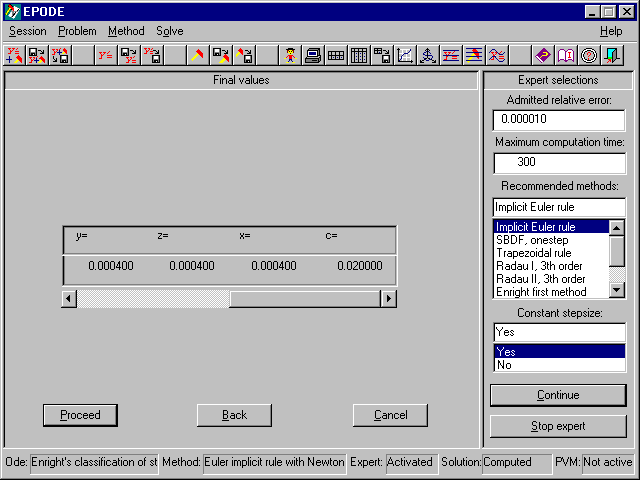Select Enright first method in list
The width and height of the screenshot is (640, 480).
click(x=552, y=292)
